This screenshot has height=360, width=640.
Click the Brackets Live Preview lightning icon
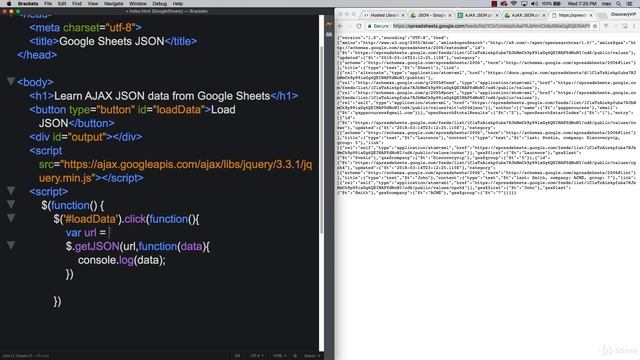[329, 24]
